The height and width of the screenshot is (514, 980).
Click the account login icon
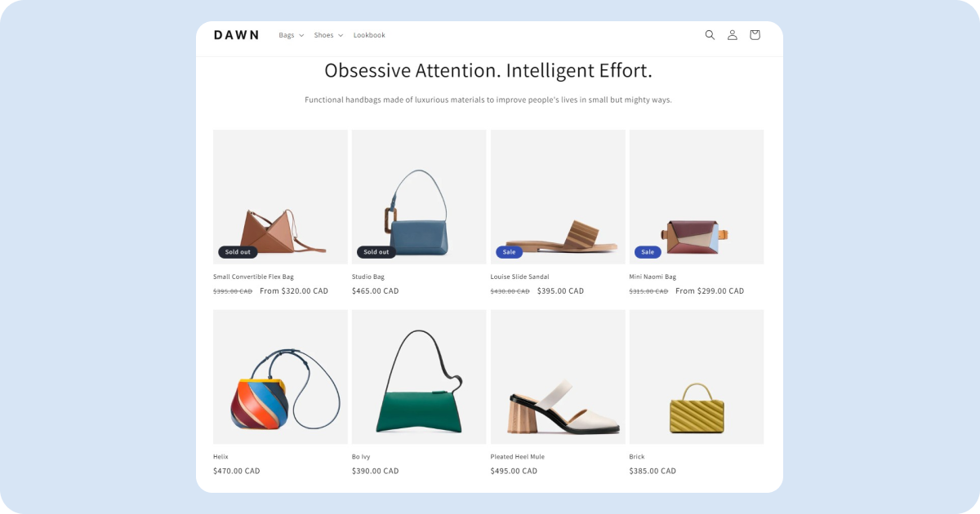click(732, 35)
